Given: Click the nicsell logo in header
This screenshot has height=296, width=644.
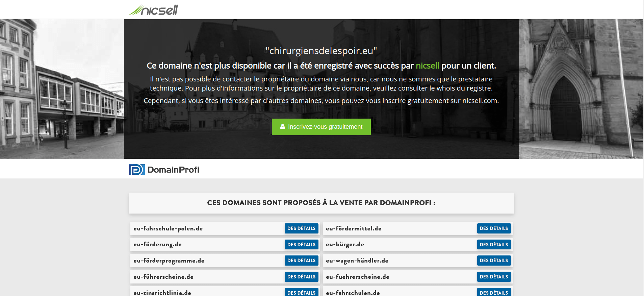Looking at the screenshot, I should 154,10.
